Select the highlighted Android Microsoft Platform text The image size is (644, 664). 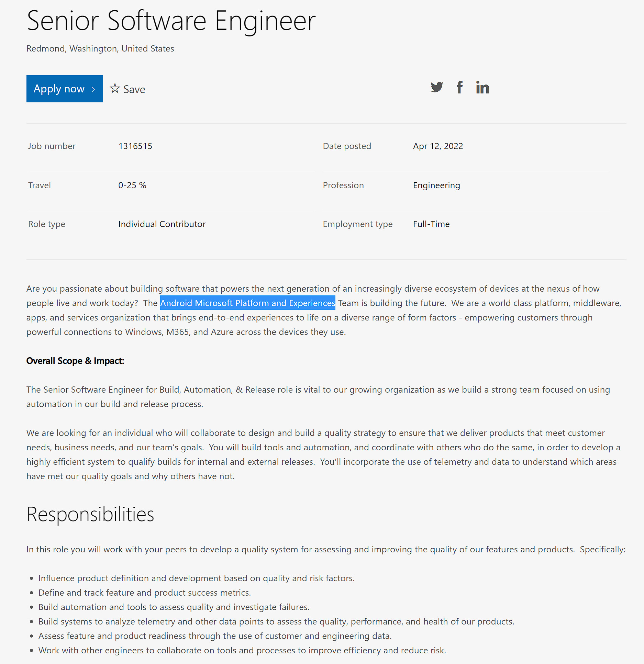click(x=248, y=303)
